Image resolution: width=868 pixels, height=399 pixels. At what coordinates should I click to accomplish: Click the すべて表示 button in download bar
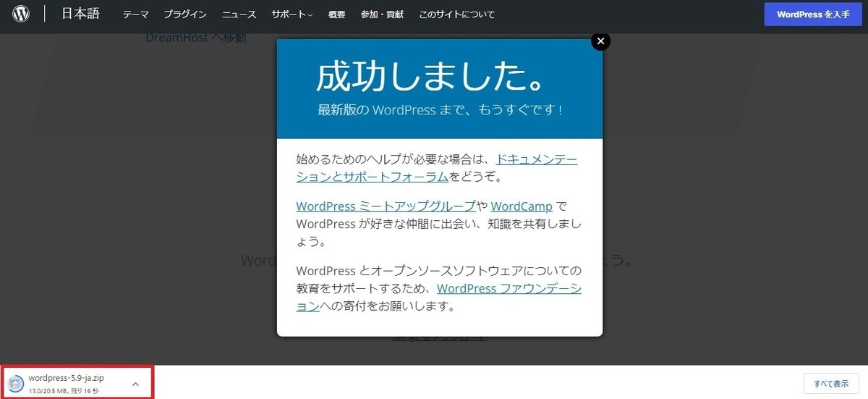pyautogui.click(x=831, y=383)
